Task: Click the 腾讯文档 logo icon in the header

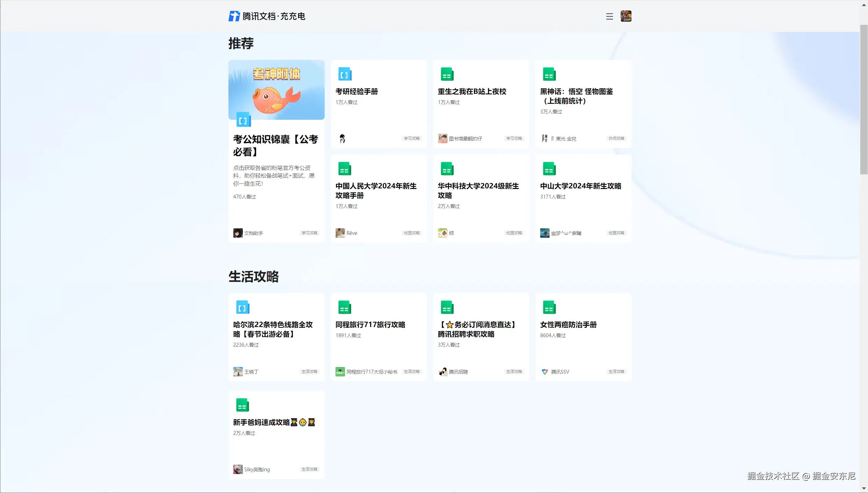Action: point(234,16)
